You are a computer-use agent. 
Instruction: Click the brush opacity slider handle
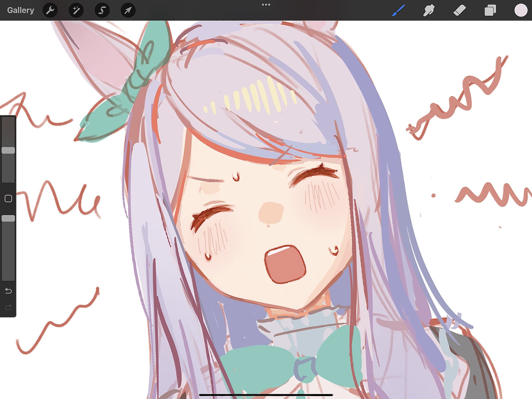click(8, 218)
